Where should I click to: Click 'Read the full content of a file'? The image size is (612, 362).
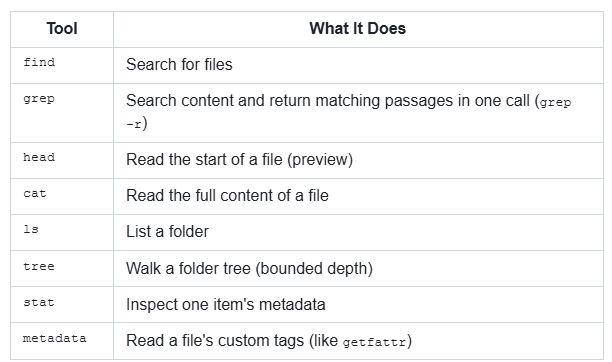click(x=227, y=196)
